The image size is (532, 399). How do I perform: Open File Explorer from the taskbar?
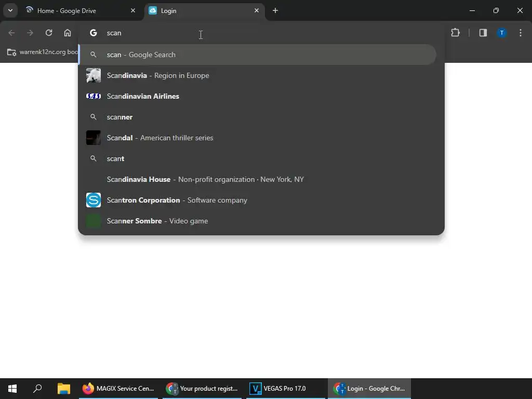tap(63, 389)
